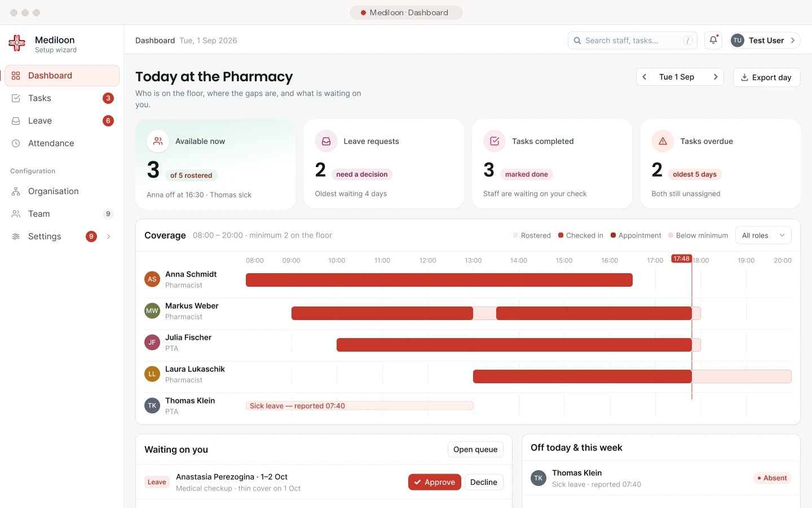
Task: Expand the Settings submenu chevron
Action: (x=108, y=237)
